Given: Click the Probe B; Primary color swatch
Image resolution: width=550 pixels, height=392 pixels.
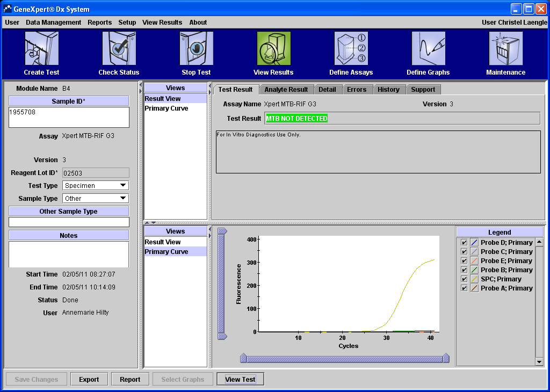Looking at the screenshot, I should (x=474, y=270).
